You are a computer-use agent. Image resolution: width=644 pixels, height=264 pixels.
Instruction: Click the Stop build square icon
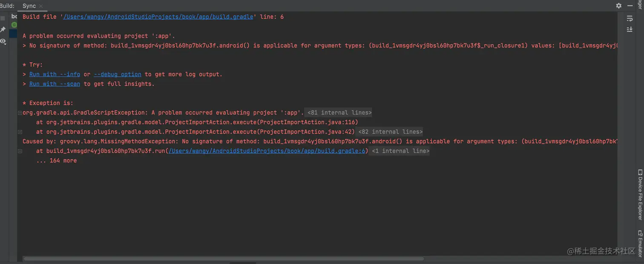point(3,18)
